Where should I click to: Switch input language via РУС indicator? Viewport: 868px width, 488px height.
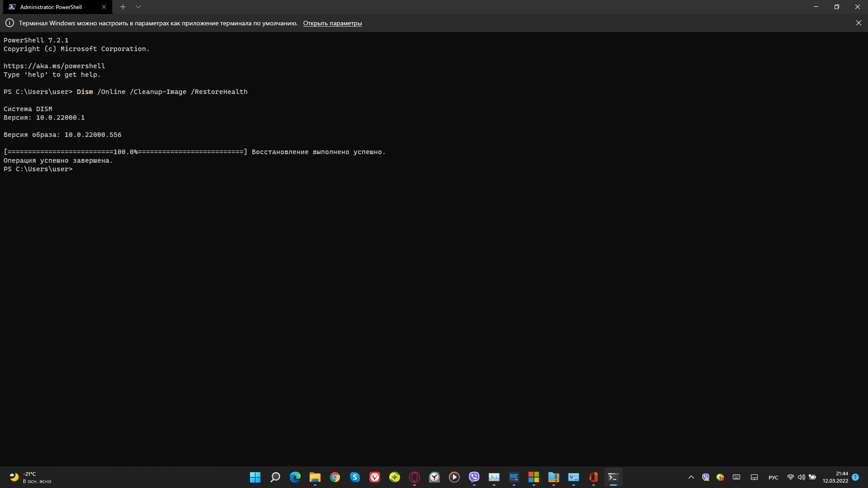(x=773, y=478)
